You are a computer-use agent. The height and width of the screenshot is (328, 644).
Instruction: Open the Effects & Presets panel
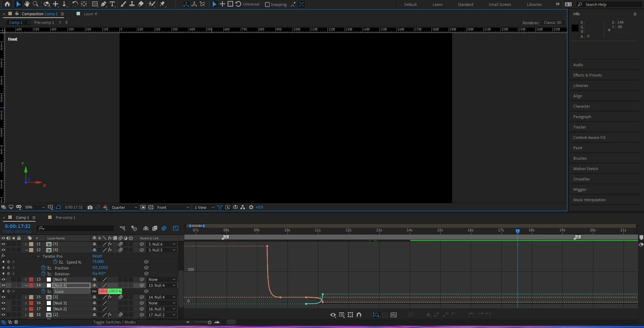(587, 75)
